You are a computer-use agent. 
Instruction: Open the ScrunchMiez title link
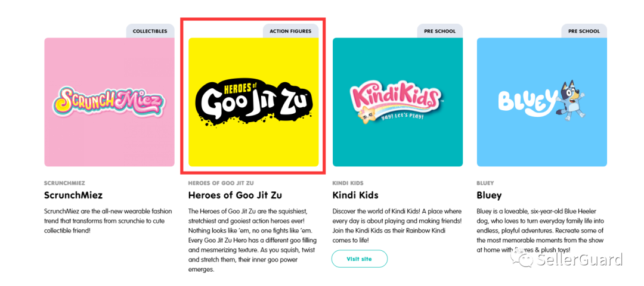coord(73,195)
